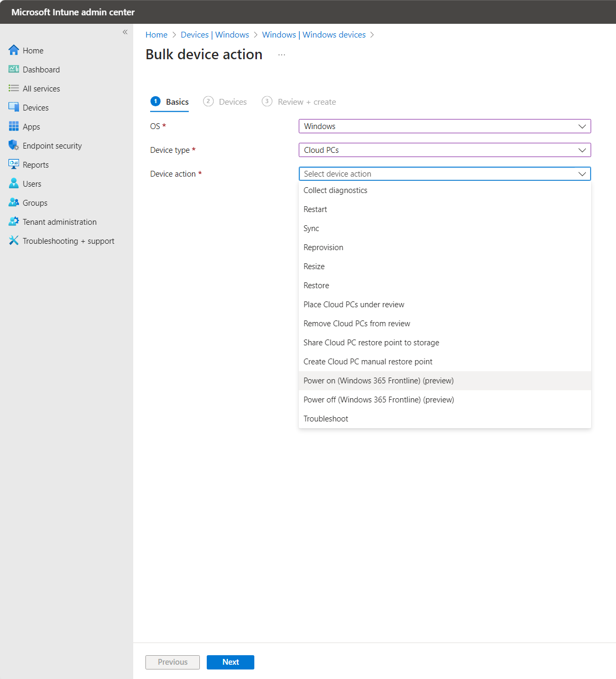
Task: Open Windows | Windows devices breadcrumb link
Action: click(x=314, y=34)
